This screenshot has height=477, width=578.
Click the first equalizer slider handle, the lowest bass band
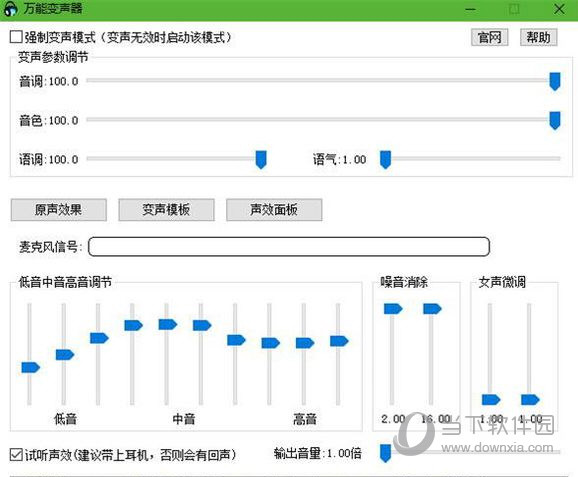pos(31,368)
